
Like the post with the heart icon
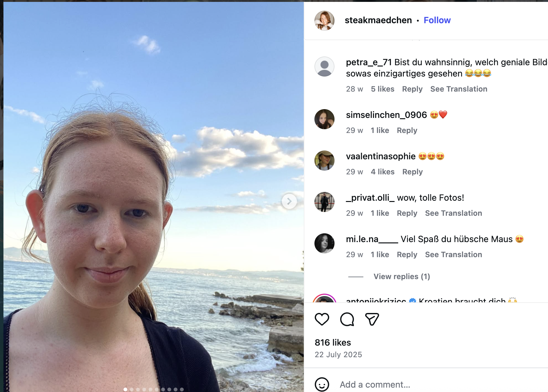point(322,319)
